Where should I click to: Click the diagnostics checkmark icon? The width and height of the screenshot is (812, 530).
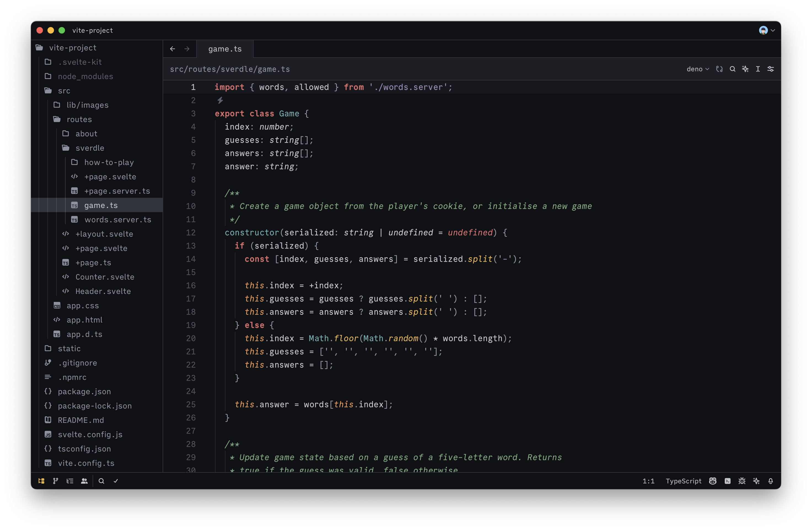coord(116,481)
